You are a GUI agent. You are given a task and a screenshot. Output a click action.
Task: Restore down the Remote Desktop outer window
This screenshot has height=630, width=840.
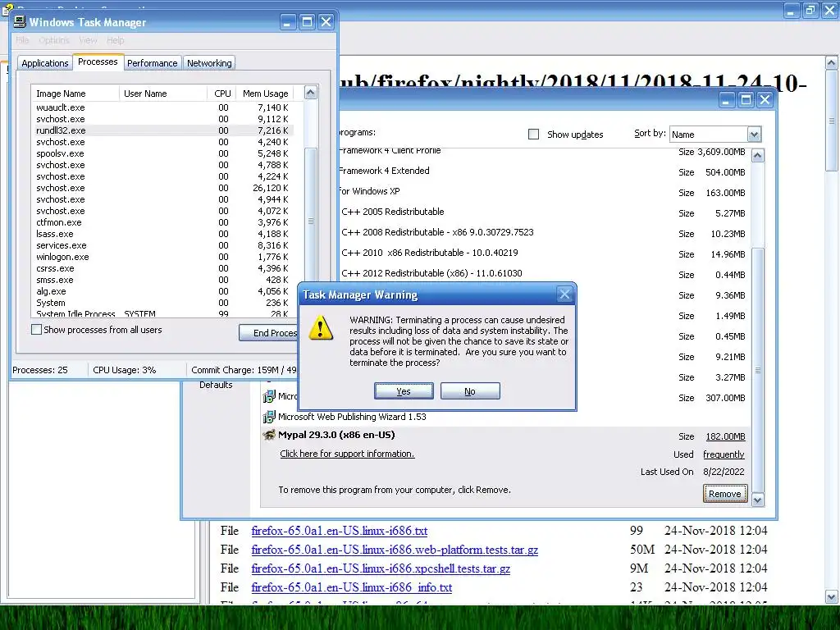(x=810, y=10)
